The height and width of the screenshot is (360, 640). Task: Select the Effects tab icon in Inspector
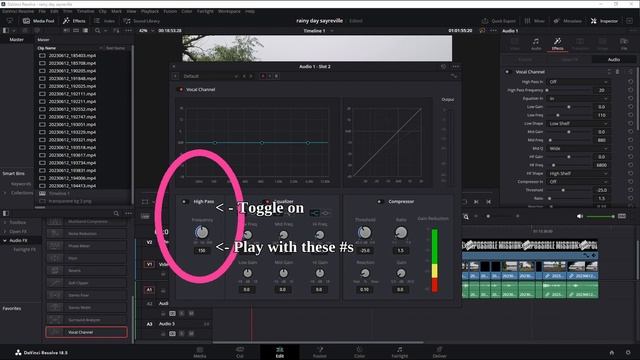[x=557, y=44]
